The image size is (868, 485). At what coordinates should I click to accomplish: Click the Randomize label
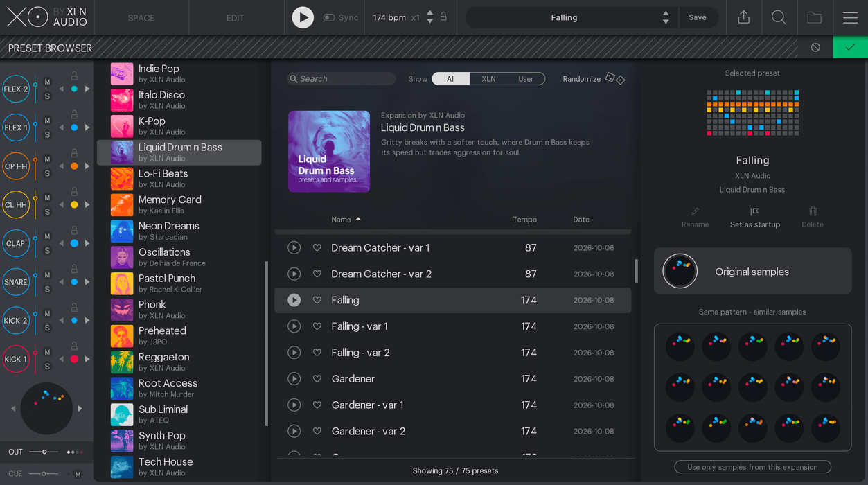coord(582,79)
